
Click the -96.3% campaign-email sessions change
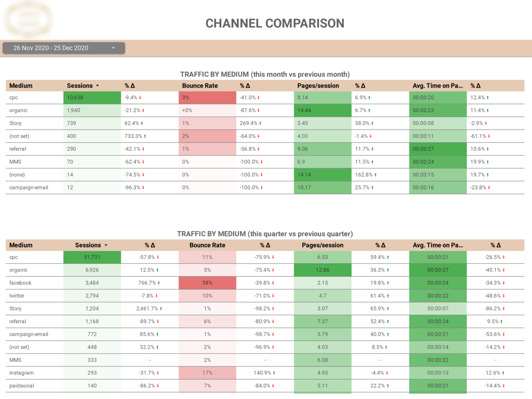tap(133, 188)
